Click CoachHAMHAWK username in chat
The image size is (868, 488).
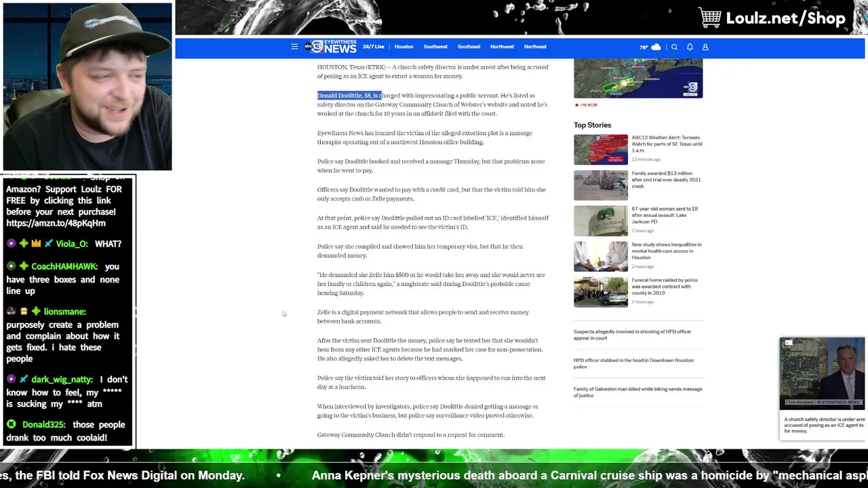tap(64, 266)
